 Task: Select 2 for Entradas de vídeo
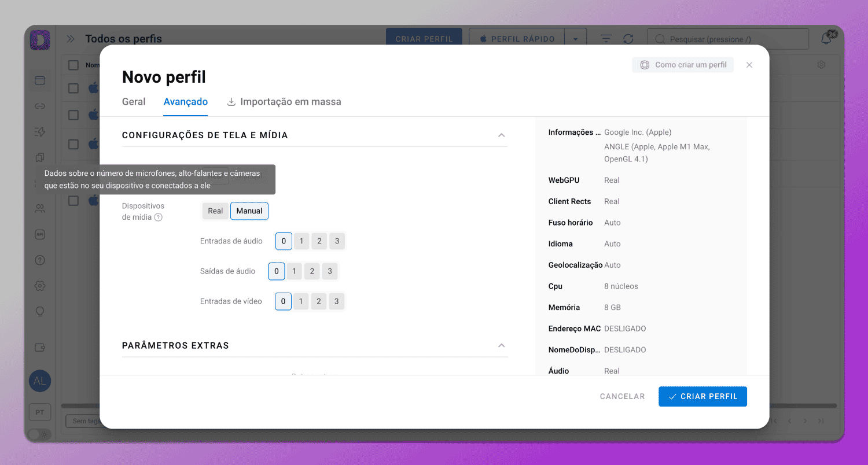click(319, 301)
